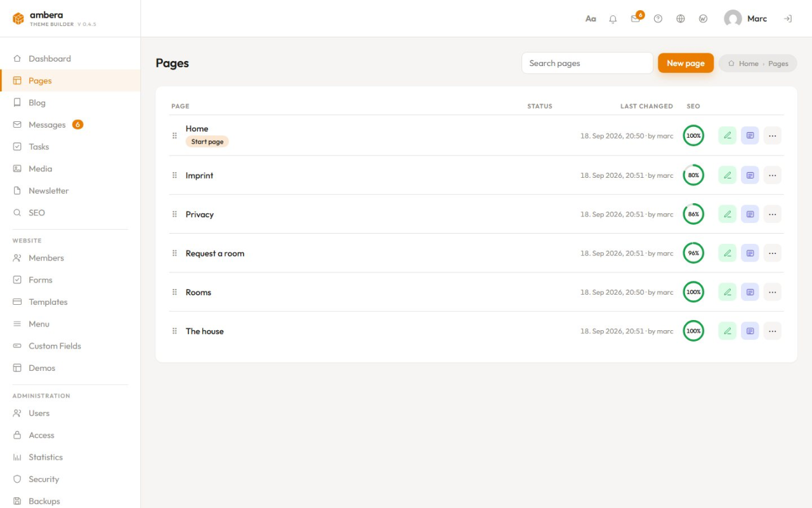This screenshot has width=812, height=508.
Task: Click the logout arrow icon
Action: tap(788, 19)
